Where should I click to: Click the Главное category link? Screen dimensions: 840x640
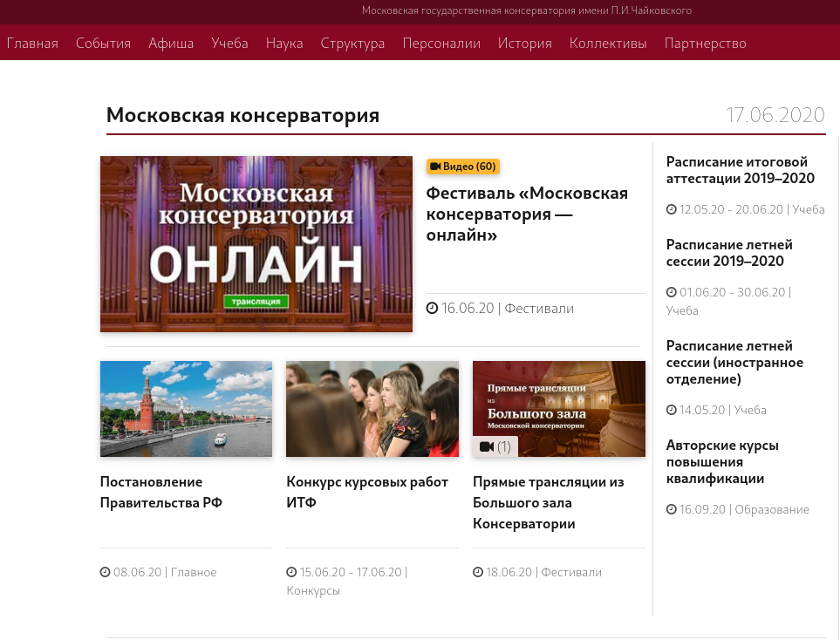click(194, 572)
